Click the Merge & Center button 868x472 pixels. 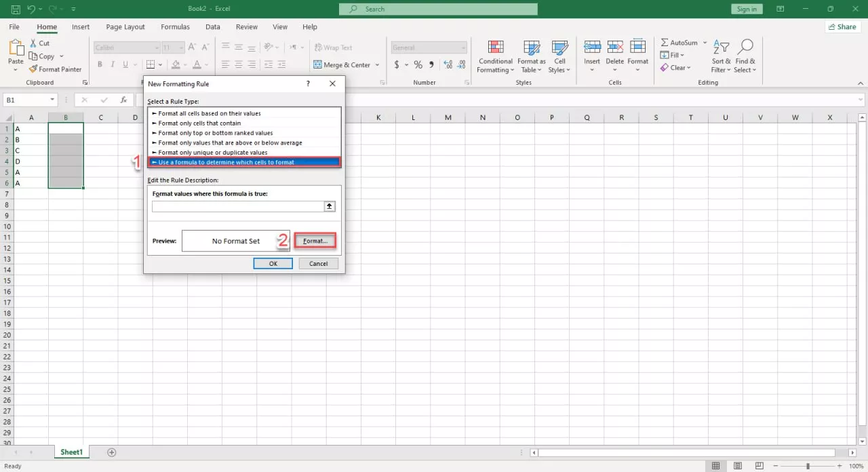342,65
